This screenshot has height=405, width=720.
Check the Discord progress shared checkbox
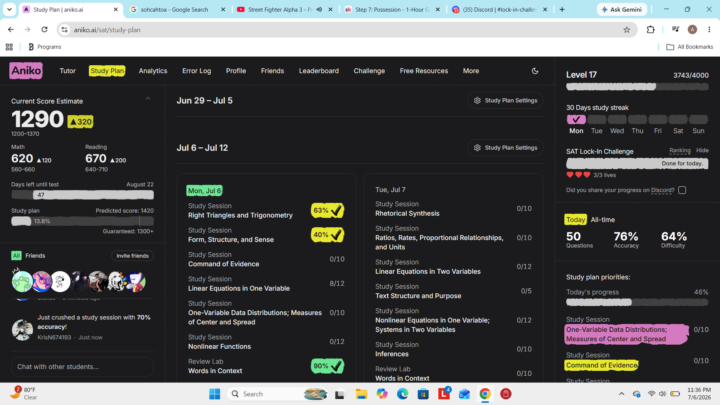(x=682, y=190)
